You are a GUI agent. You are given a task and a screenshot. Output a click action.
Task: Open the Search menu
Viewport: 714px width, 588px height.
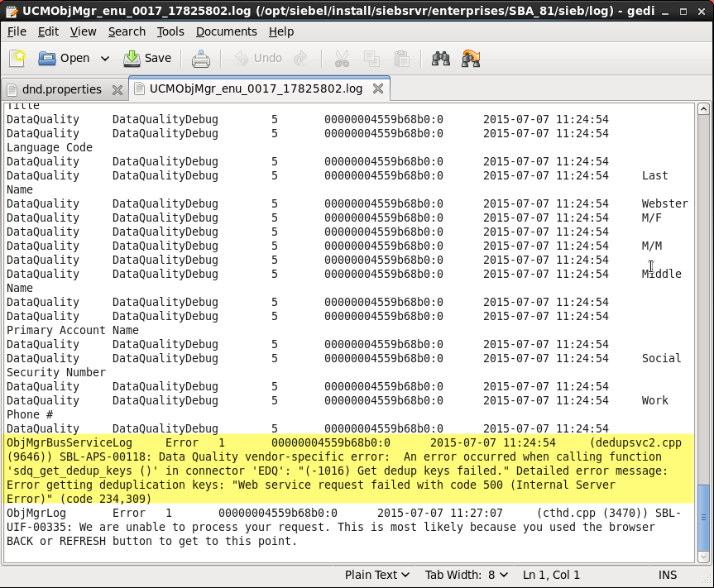(127, 31)
